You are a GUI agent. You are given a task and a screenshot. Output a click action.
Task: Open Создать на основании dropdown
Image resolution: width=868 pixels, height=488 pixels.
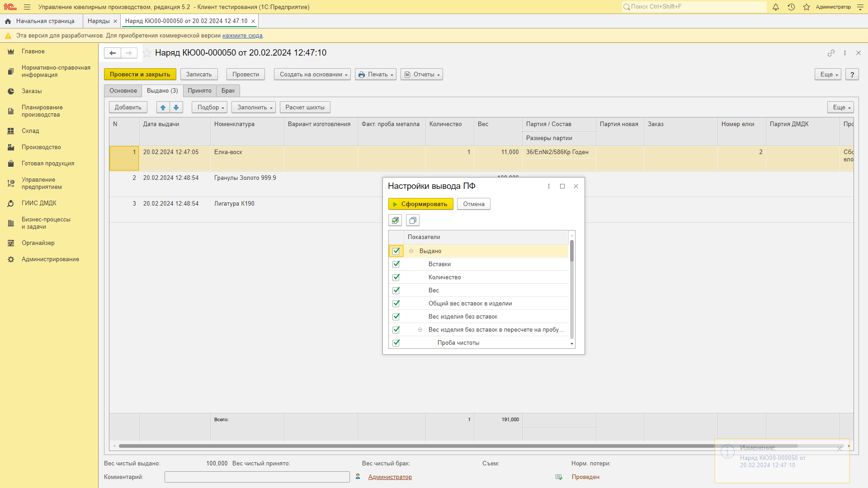(312, 75)
